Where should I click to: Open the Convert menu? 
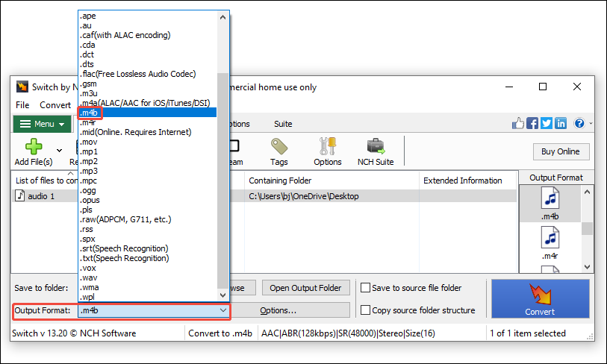pos(55,105)
